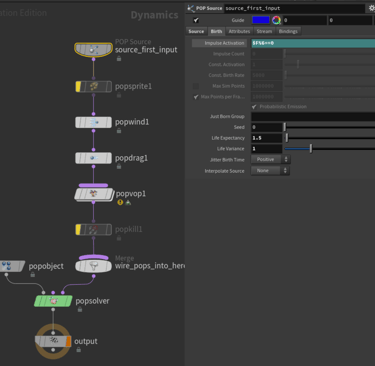This screenshot has height=366, width=375.
Task: Click the popvop1 node
Action: point(94,194)
